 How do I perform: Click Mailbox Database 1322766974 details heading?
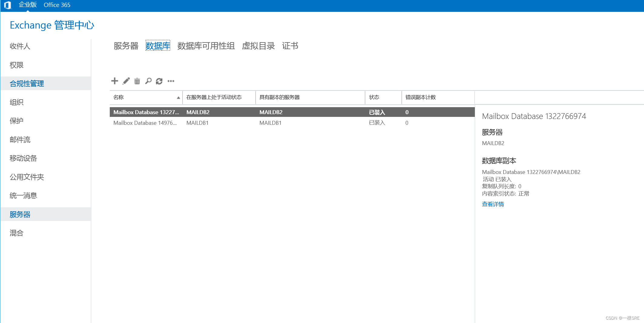click(534, 116)
